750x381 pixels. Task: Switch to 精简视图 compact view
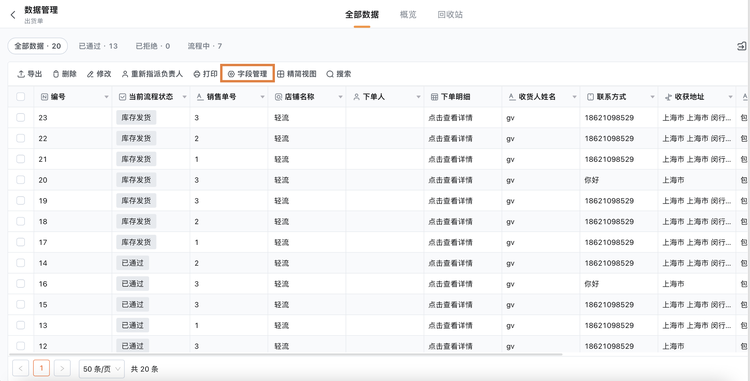[297, 74]
